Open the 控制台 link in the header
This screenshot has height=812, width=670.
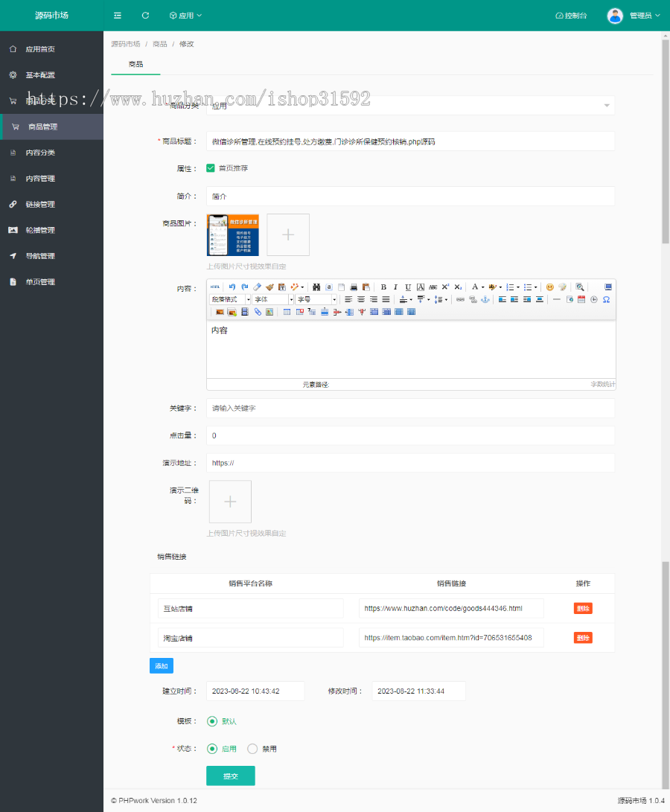click(x=571, y=16)
